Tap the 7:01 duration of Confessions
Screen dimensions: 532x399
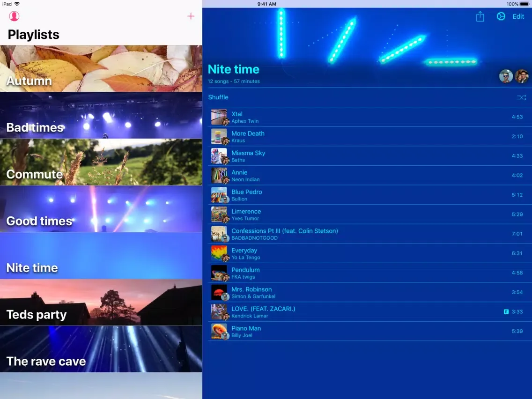coord(517,234)
